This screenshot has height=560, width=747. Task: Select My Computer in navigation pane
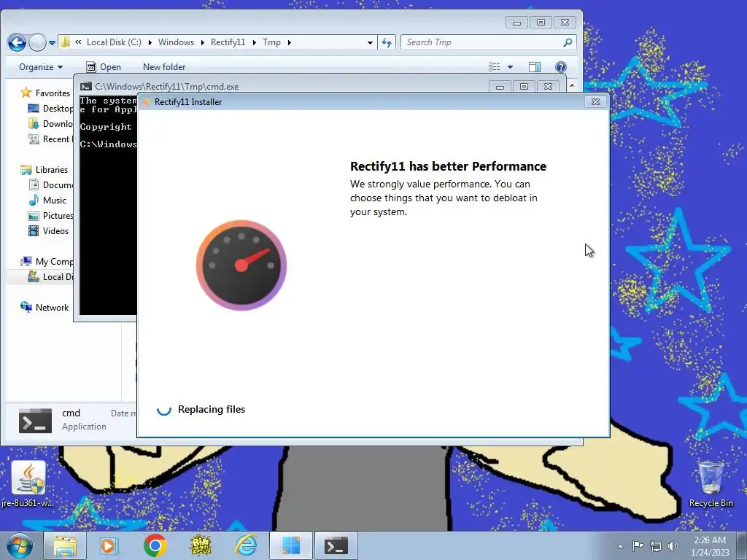click(x=47, y=262)
